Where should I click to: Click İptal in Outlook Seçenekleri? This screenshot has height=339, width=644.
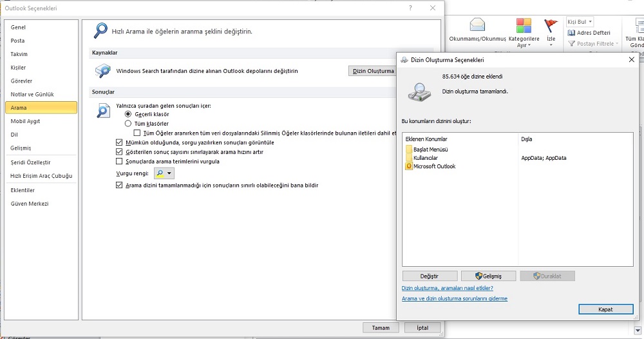pos(422,327)
